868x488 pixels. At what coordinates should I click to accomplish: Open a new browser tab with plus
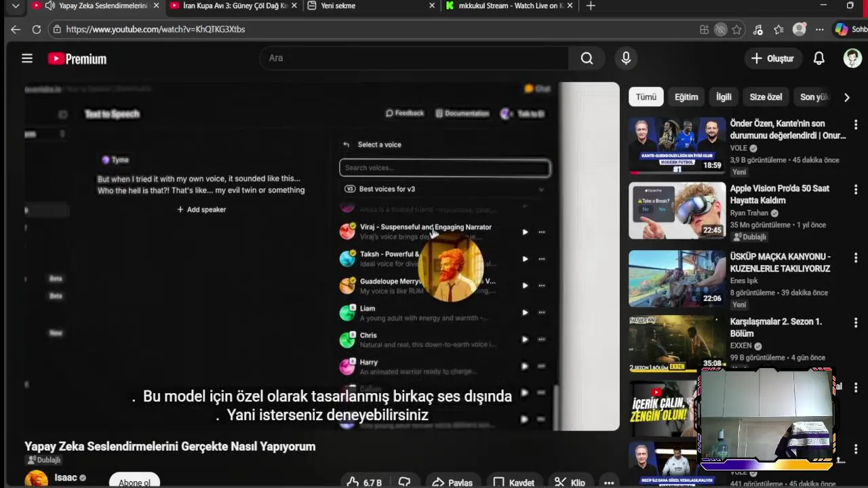pos(591,5)
